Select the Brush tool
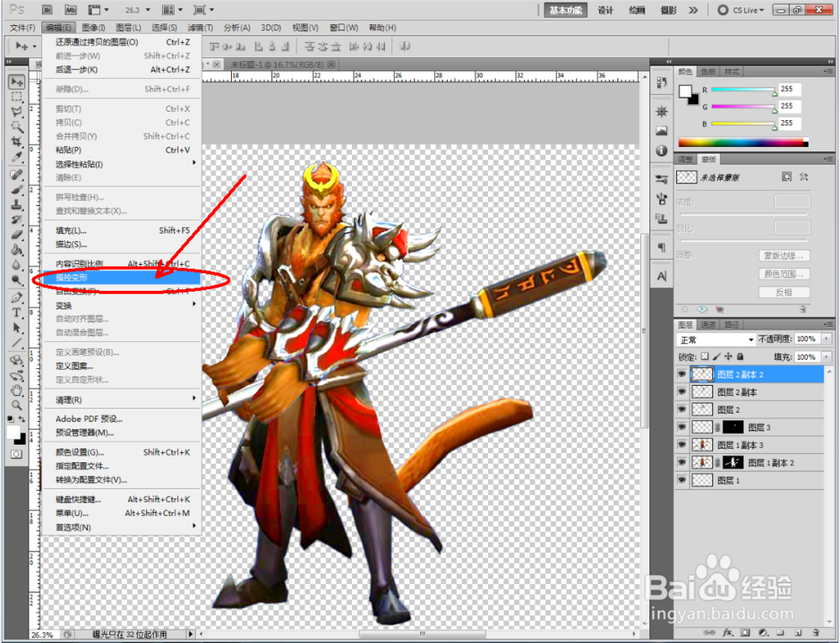 (x=17, y=190)
